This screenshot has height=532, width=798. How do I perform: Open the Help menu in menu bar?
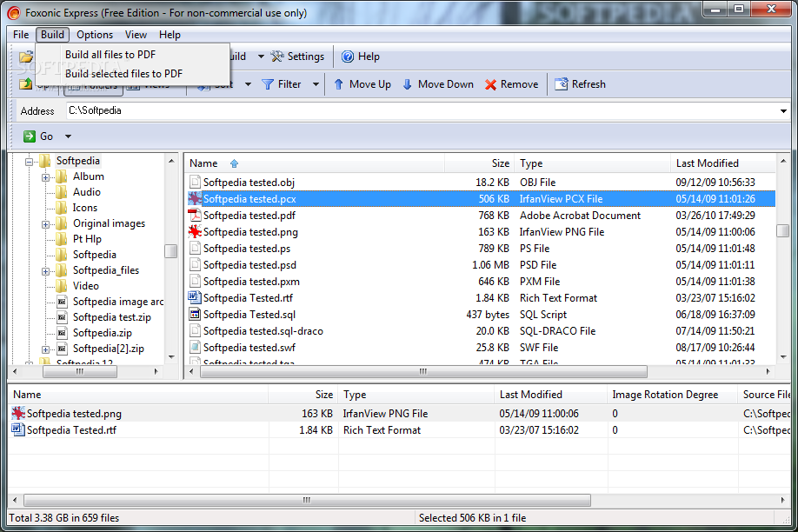tap(170, 35)
